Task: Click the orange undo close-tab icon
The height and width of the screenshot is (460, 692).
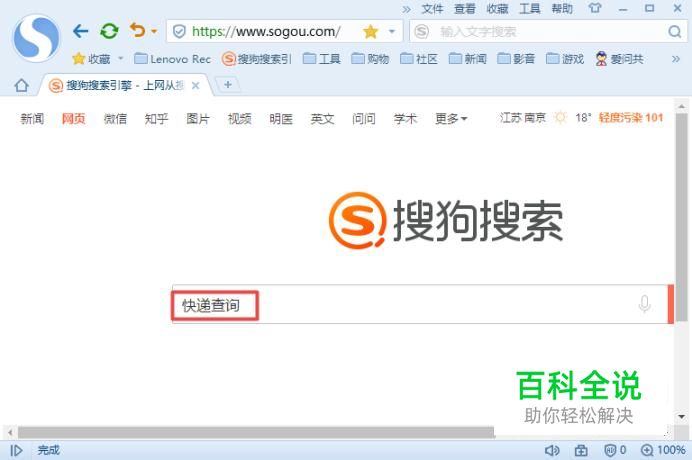Action: click(x=138, y=30)
